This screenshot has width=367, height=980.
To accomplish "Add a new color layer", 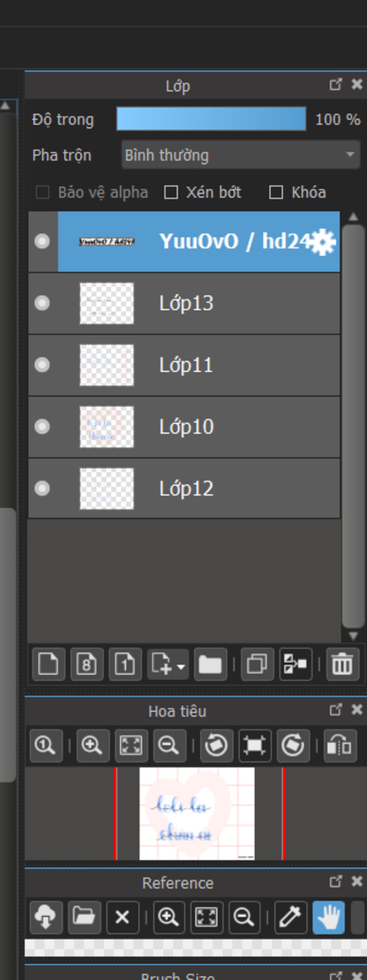I will 49,664.
